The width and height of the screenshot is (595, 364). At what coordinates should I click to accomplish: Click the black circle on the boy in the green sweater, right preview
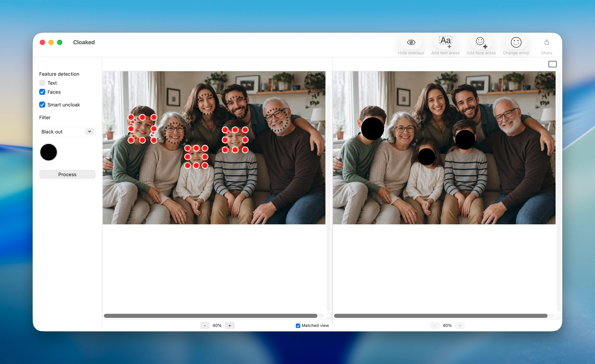373,129
